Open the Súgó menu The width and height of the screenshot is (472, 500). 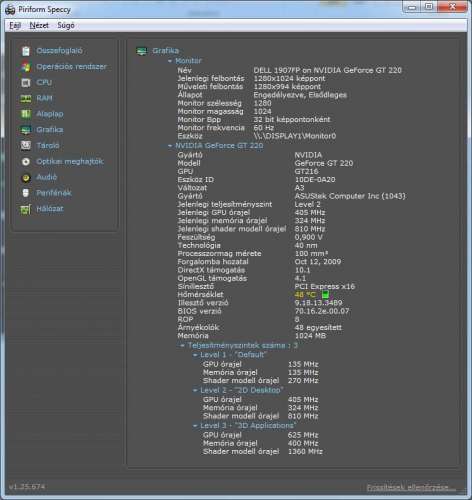pos(66,25)
